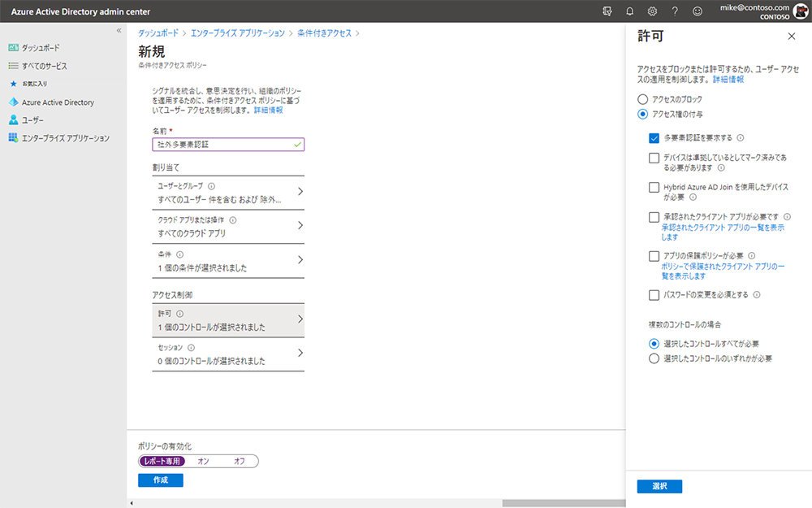This screenshot has width=812, height=508.
Task: Click info icon next to 多要素認証を要求する
Action: [x=741, y=138]
